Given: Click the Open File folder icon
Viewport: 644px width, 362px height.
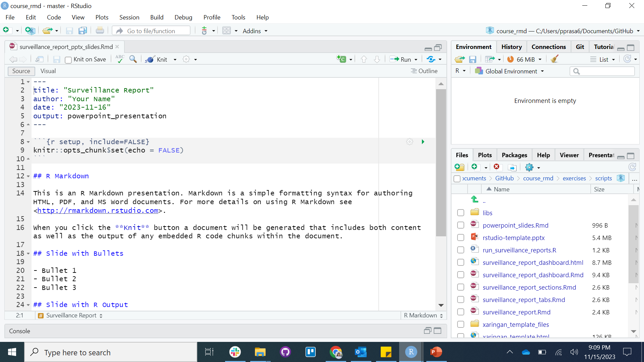Looking at the screenshot, I should pos(47,31).
